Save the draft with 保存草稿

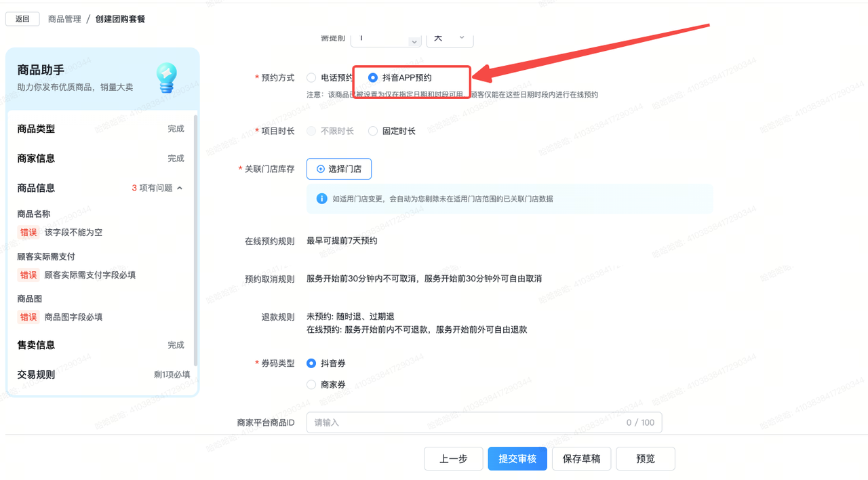tap(581, 459)
